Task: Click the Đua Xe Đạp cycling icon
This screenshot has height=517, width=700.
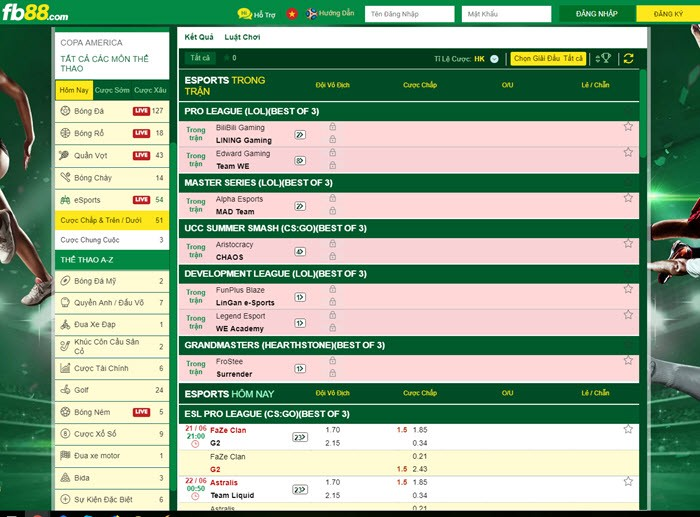Action: (x=65, y=324)
